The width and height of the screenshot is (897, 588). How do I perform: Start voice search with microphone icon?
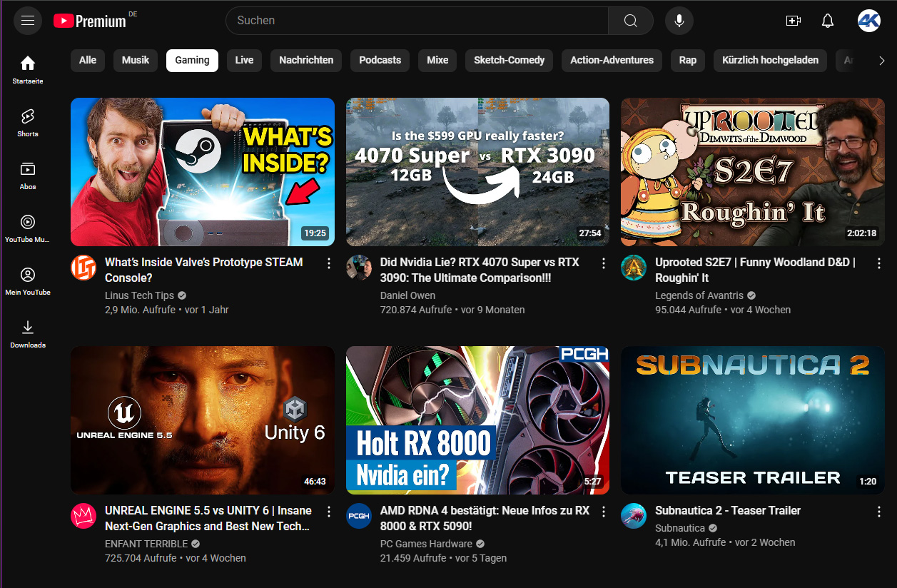(679, 21)
